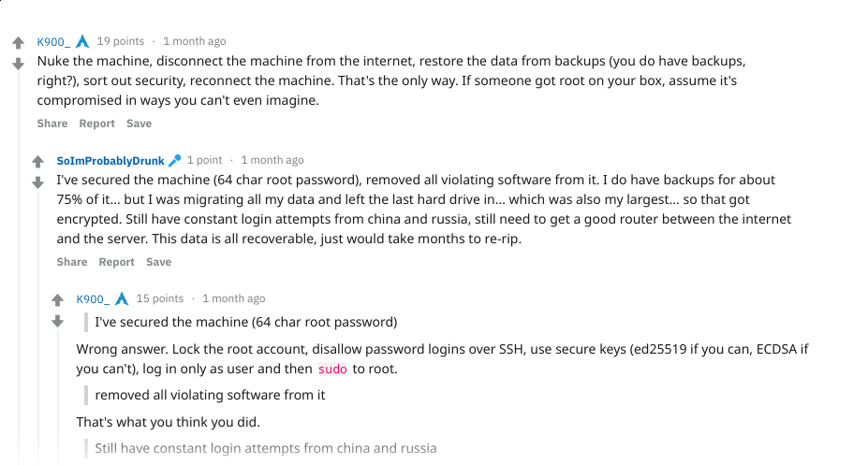Click the pink 'sudo' inline code text
Viewport: 868px width, 465px height.
332,369
